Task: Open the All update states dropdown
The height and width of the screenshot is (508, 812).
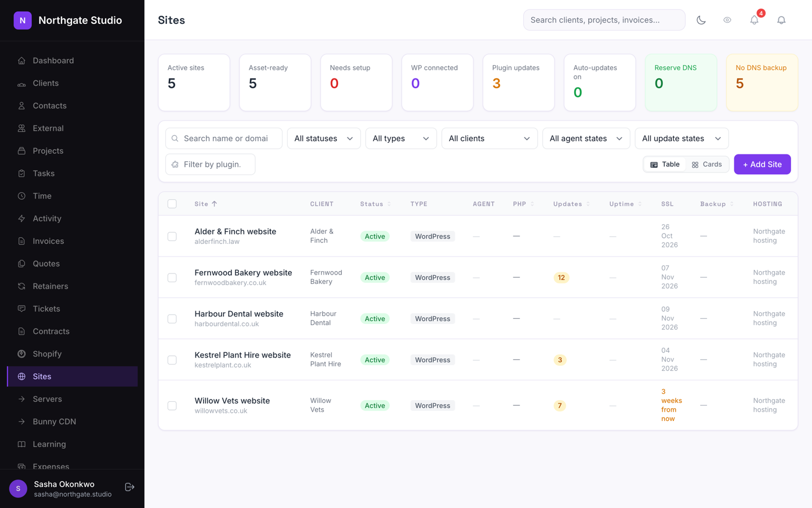Action: [x=681, y=139]
